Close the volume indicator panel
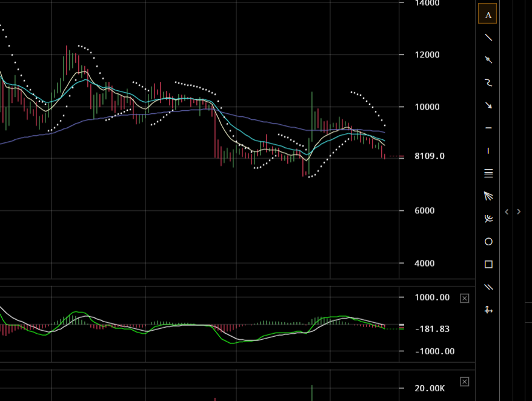 (x=465, y=382)
